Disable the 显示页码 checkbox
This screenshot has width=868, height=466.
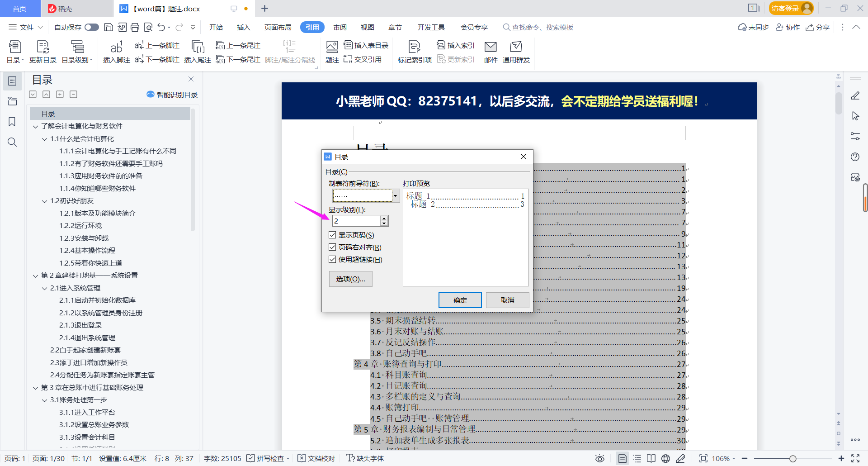(x=332, y=235)
